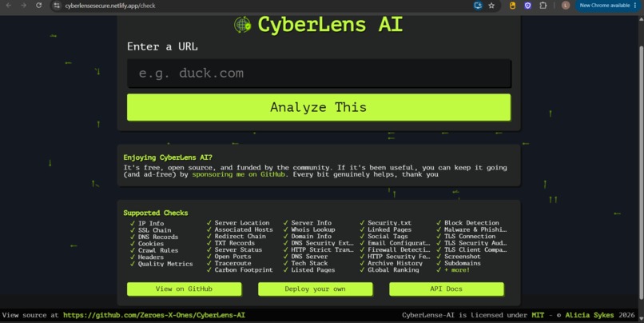This screenshot has height=323, width=644.
Task: Open the MIT license link
Action: tap(538, 315)
